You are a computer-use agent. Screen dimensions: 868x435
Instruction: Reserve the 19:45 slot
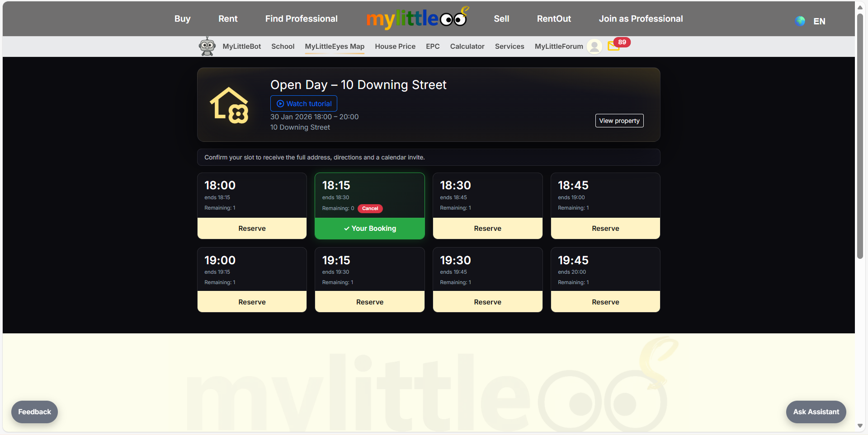[605, 301]
